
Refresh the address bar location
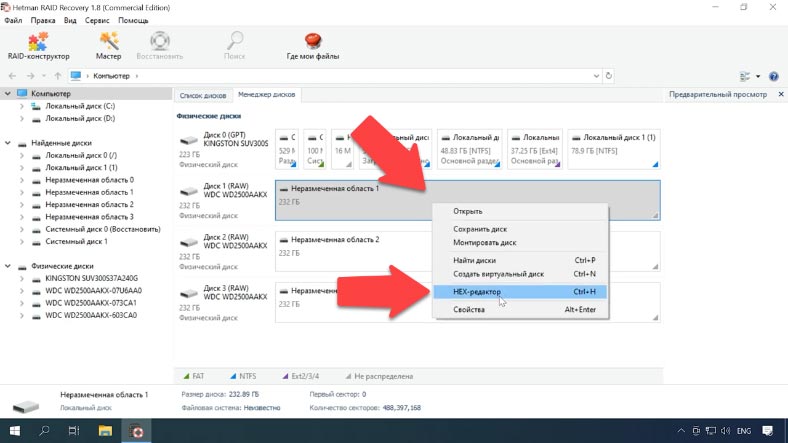tap(609, 76)
